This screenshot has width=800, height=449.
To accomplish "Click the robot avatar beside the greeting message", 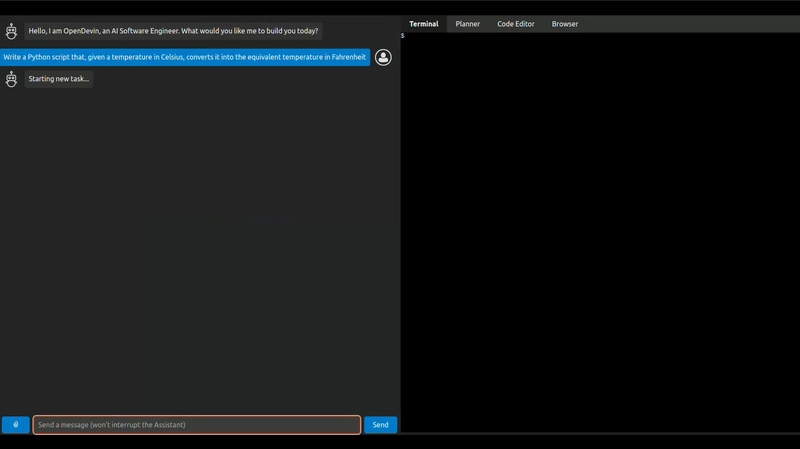I will 11,31.
